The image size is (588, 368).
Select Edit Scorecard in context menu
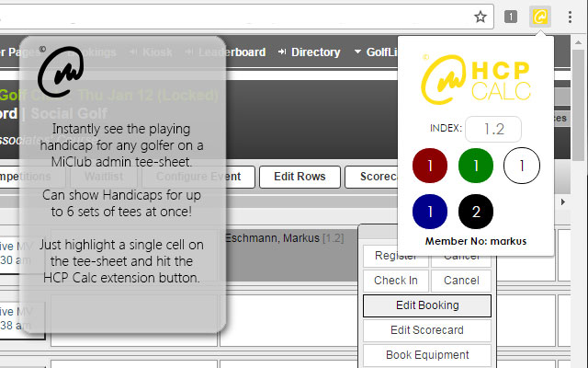[427, 330]
